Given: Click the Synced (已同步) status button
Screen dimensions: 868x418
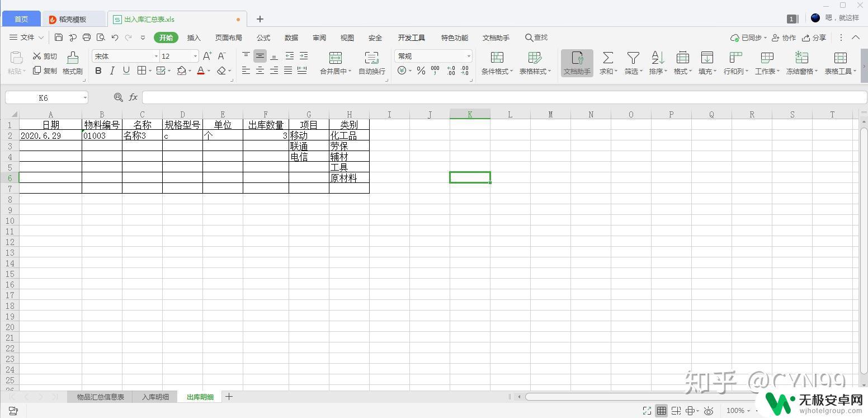Looking at the screenshot, I should point(748,37).
